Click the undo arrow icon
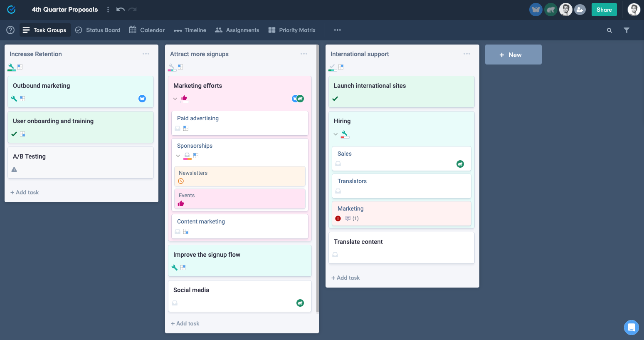This screenshot has height=340, width=644. 120,9
